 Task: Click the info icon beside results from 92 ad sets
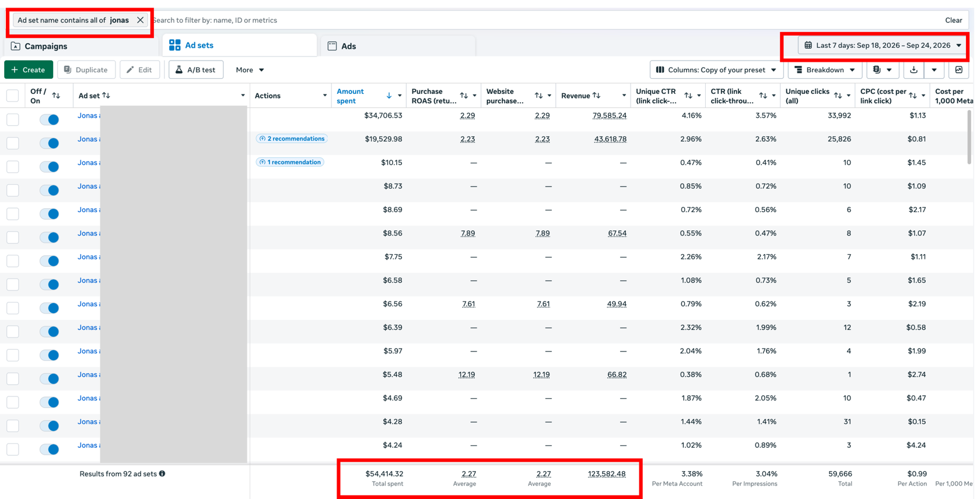tap(162, 473)
